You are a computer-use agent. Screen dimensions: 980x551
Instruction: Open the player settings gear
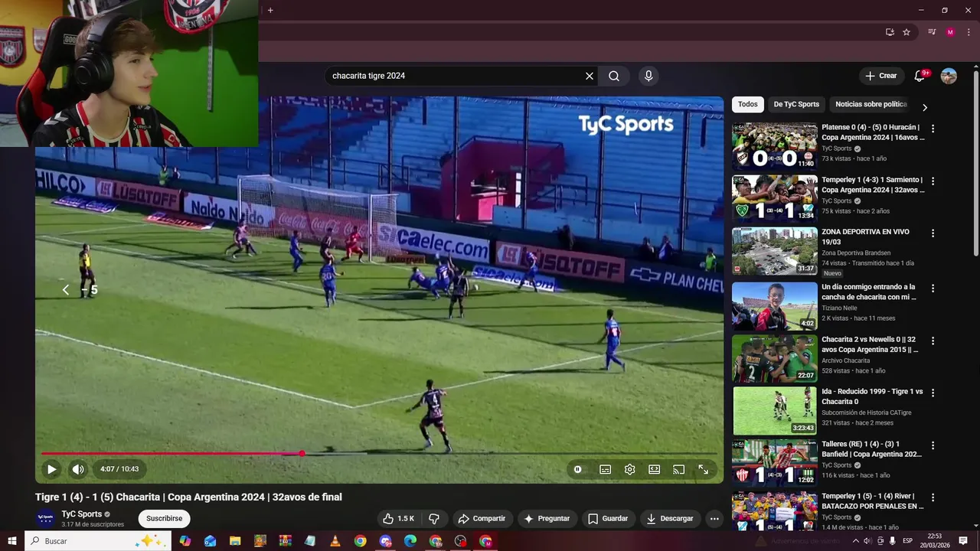point(629,469)
